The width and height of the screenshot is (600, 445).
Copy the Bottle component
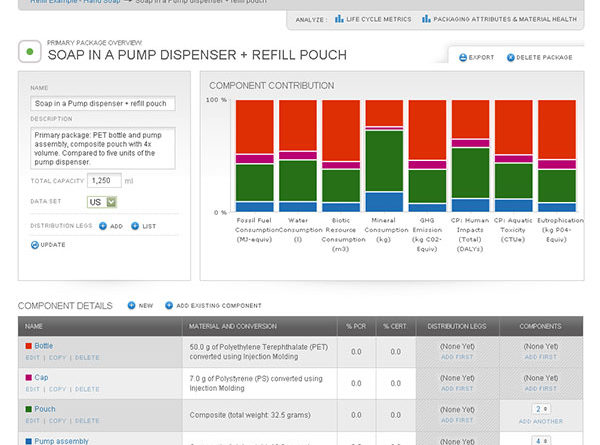57,357
